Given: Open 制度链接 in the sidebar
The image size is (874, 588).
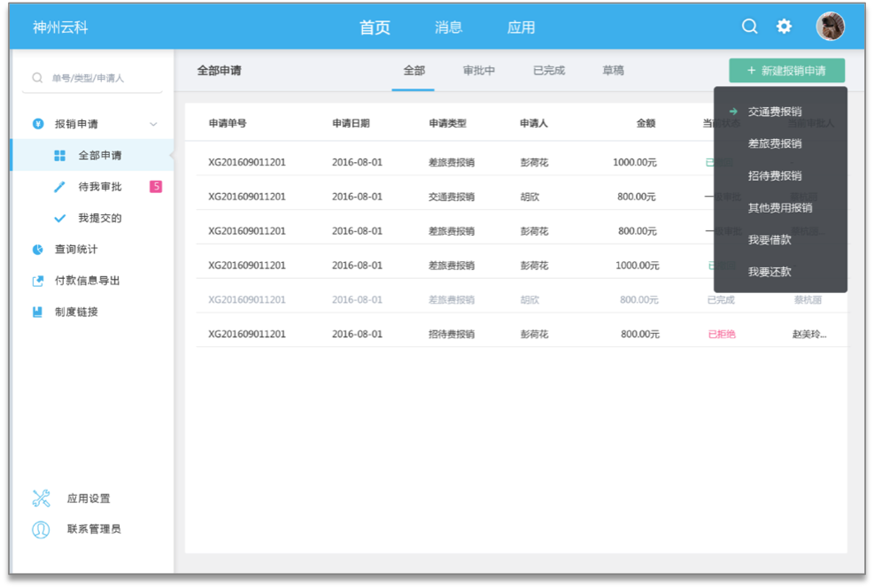Looking at the screenshot, I should (x=76, y=312).
